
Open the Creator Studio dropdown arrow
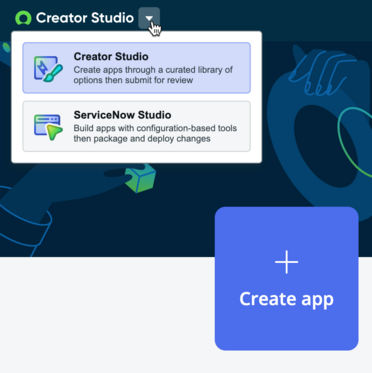point(149,18)
